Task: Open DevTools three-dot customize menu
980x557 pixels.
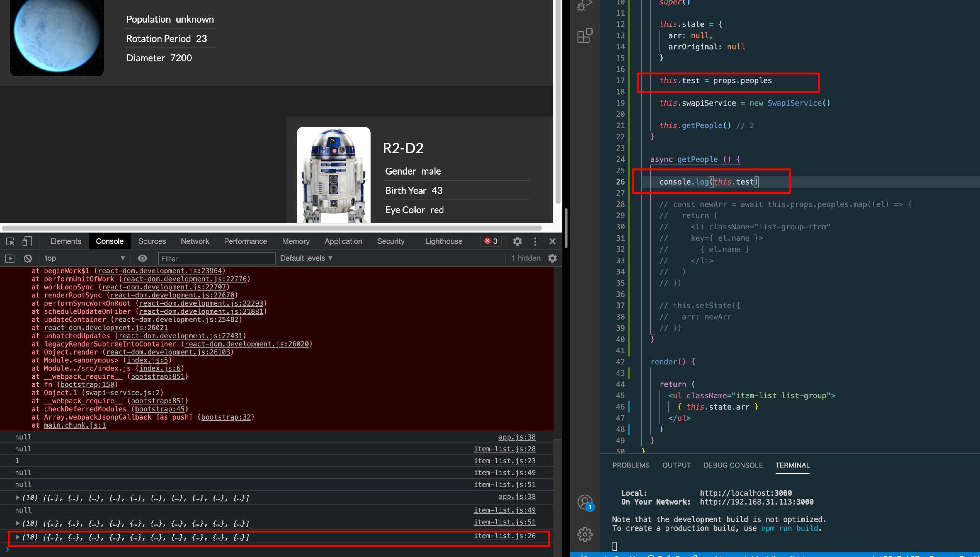Action: click(x=535, y=241)
